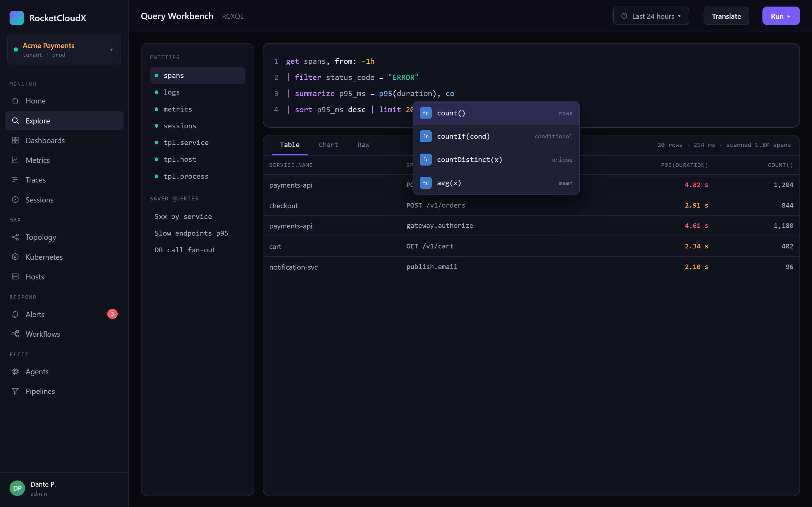Image resolution: width=812 pixels, height=507 pixels.
Task: Click the RocketCloudX logo icon
Action: [x=17, y=18]
